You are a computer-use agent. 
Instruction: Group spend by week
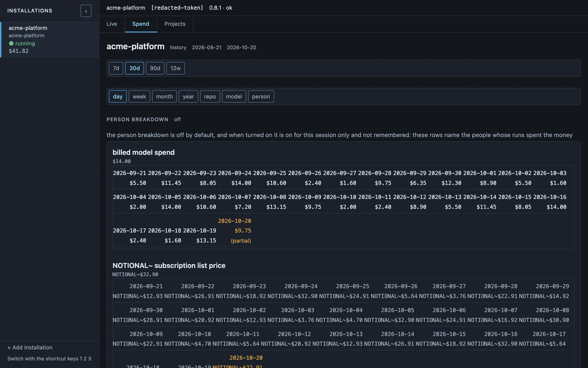(139, 96)
